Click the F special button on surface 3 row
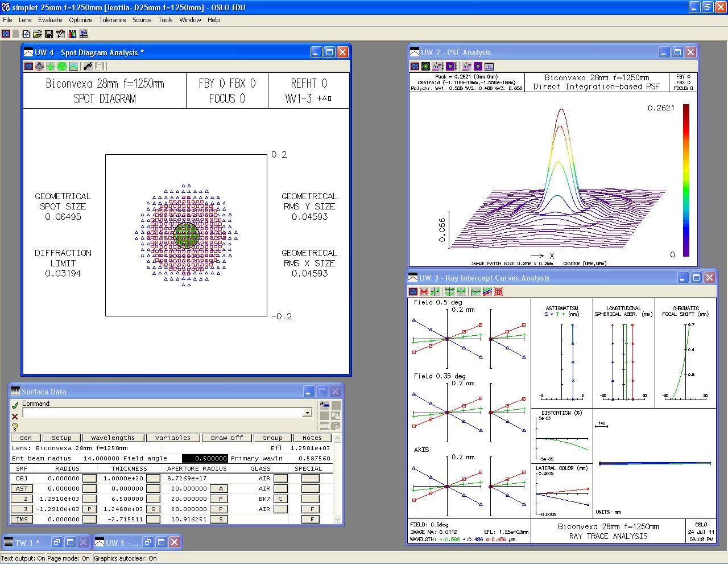Image resolution: width=728 pixels, height=564 pixels. 312,509
